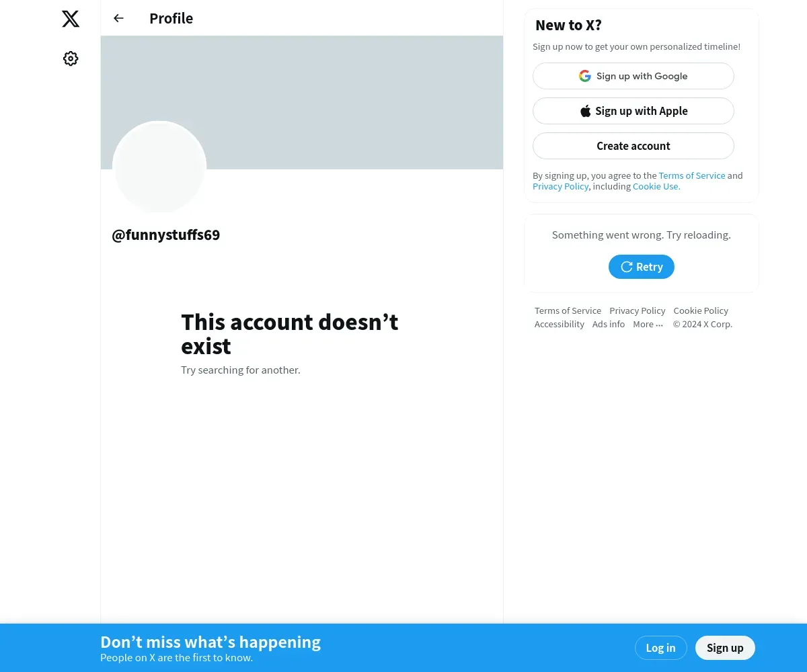Image resolution: width=807 pixels, height=672 pixels.
Task: Go back using the arrow icon
Action: point(118,18)
